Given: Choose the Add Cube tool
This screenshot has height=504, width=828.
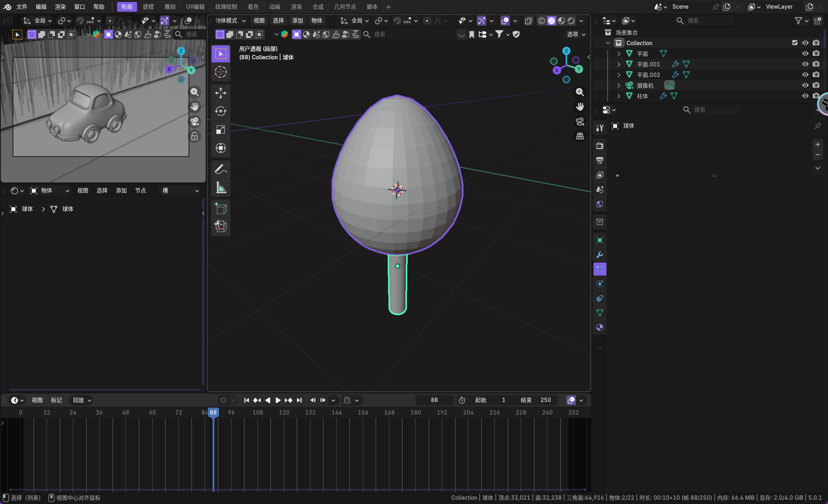Looking at the screenshot, I should tap(220, 208).
